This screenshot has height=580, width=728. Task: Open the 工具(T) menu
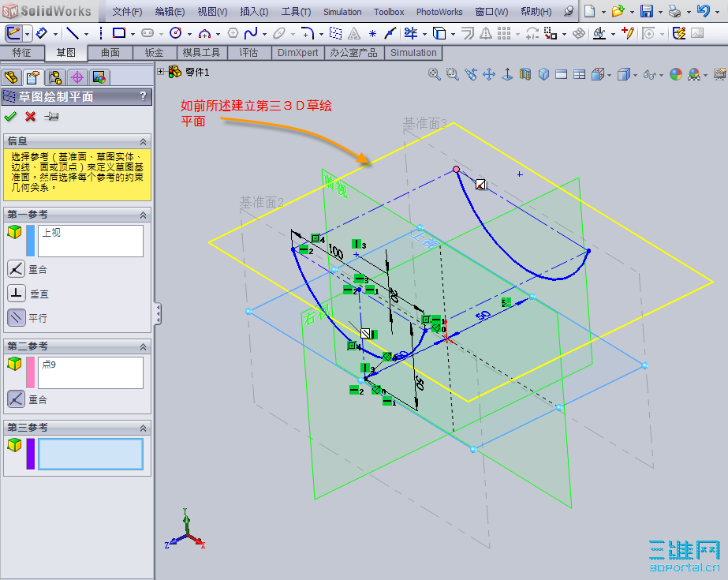[x=297, y=12]
